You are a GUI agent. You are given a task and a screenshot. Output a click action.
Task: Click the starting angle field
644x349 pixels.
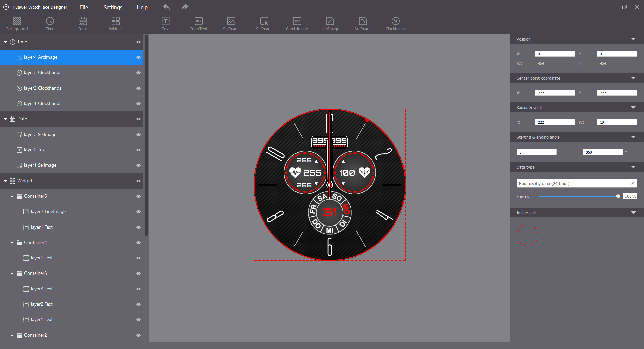coord(536,152)
